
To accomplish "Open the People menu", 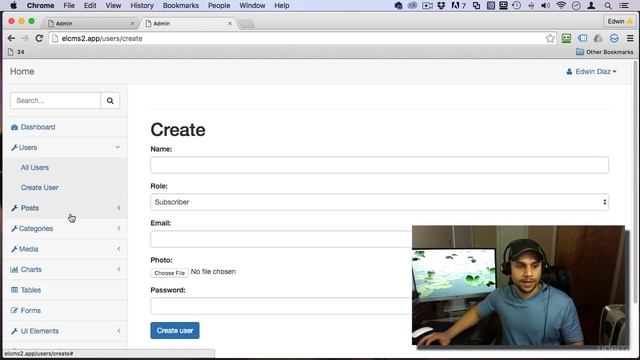I will click(219, 5).
